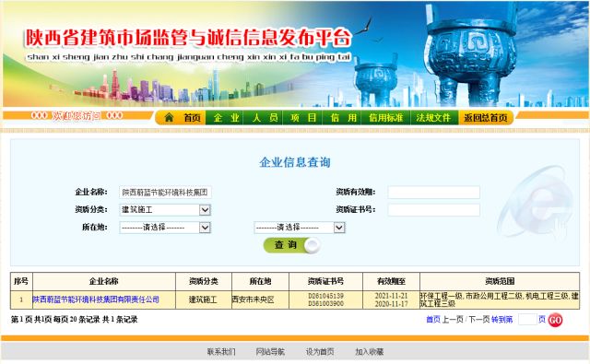Click the 资质分类 column header
Viewport: 590px width, 364px height.
click(x=204, y=281)
